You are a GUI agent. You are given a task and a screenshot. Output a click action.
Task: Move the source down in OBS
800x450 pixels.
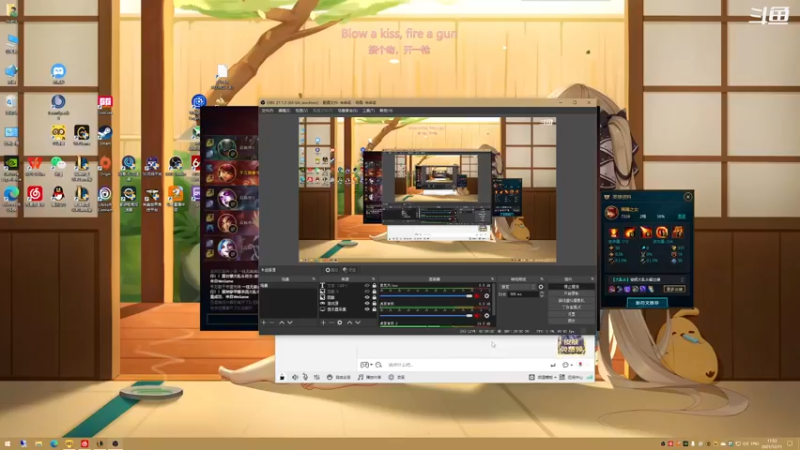358,322
